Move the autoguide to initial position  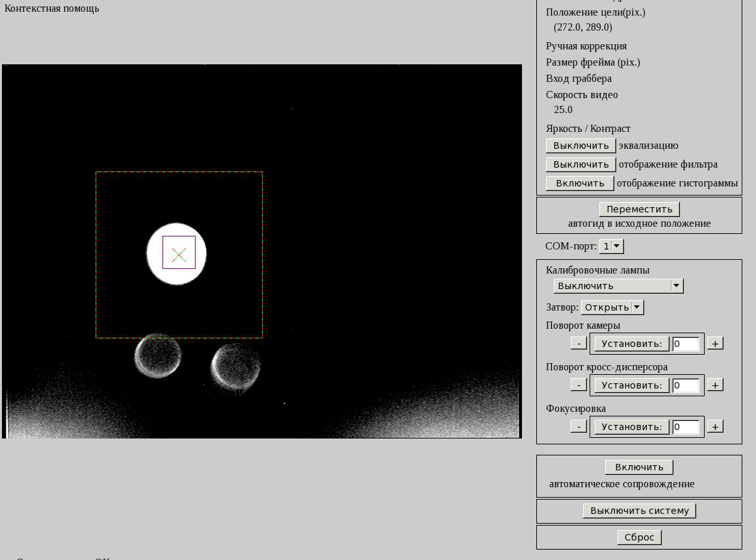[x=639, y=209]
